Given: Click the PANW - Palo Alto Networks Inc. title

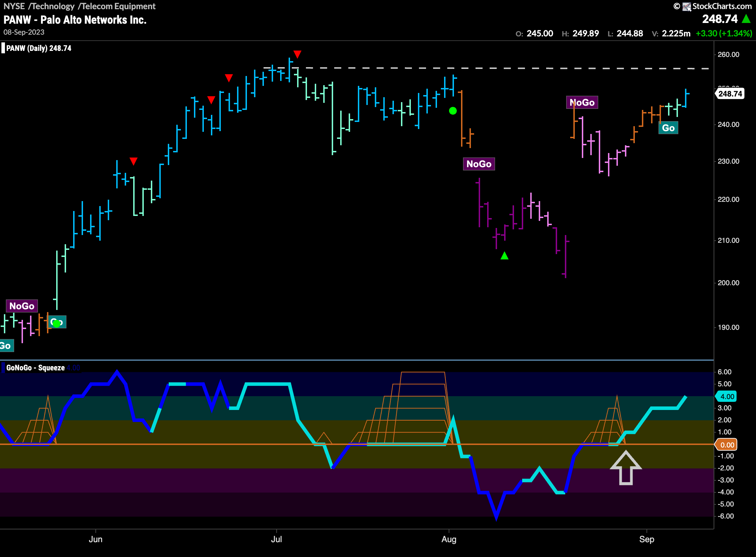Looking at the screenshot, I should tap(75, 20).
